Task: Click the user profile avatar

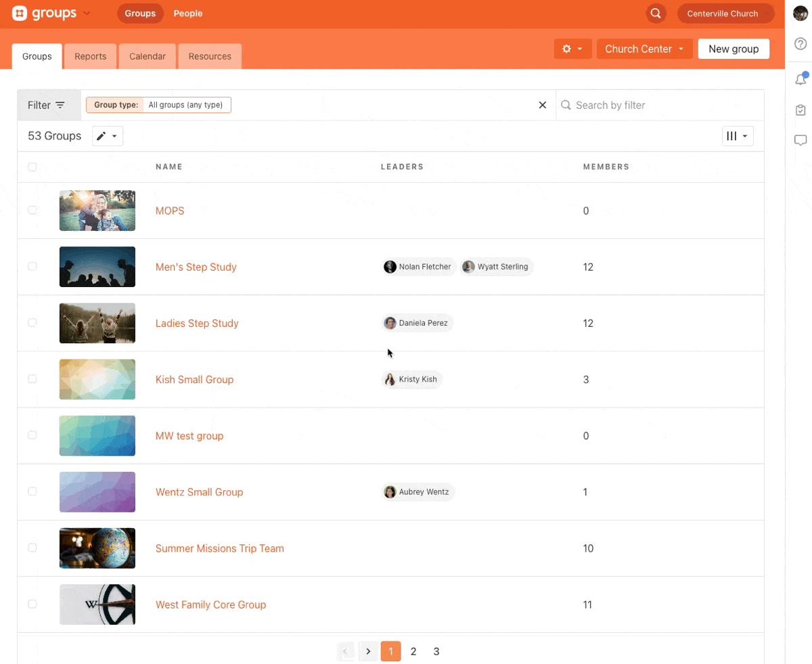Action: tap(800, 14)
